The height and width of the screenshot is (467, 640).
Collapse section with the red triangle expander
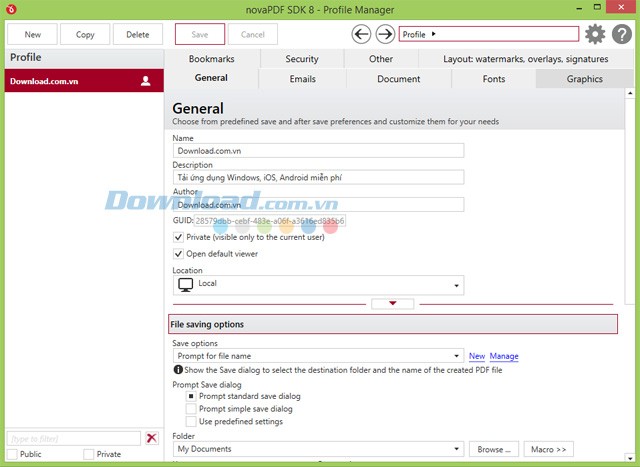click(393, 303)
